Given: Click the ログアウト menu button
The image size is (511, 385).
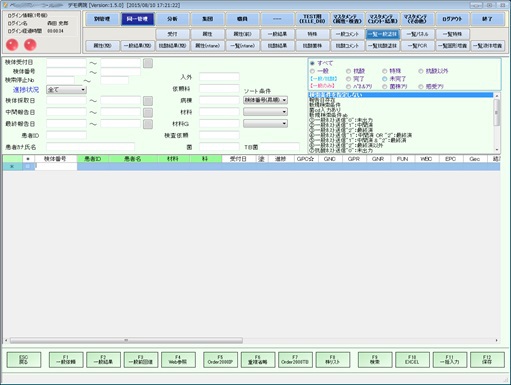Looking at the screenshot, I should tap(452, 19).
